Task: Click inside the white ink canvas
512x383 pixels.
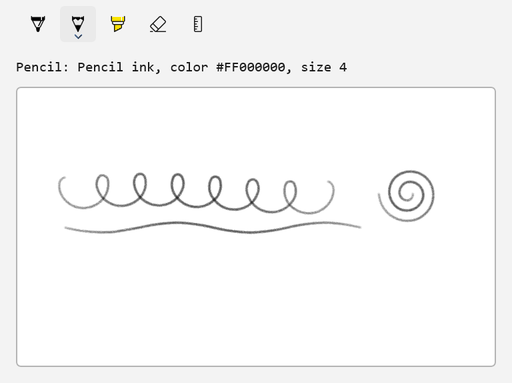Action: (x=256, y=227)
